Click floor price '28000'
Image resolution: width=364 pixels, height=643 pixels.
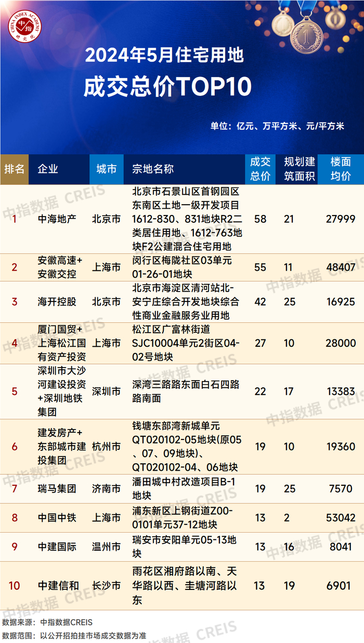point(341,343)
